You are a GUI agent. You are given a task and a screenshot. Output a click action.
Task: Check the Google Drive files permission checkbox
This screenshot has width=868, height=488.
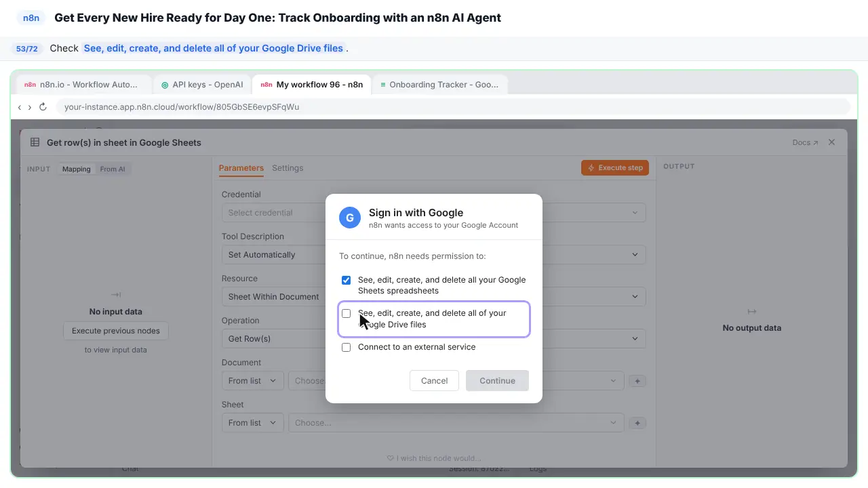(x=347, y=313)
